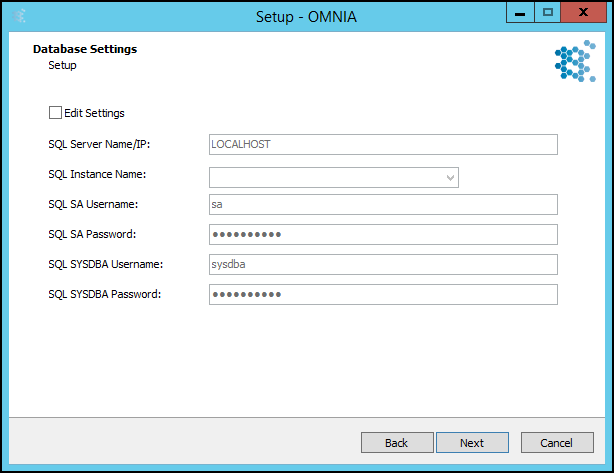Minimize the Setup window

(520, 13)
